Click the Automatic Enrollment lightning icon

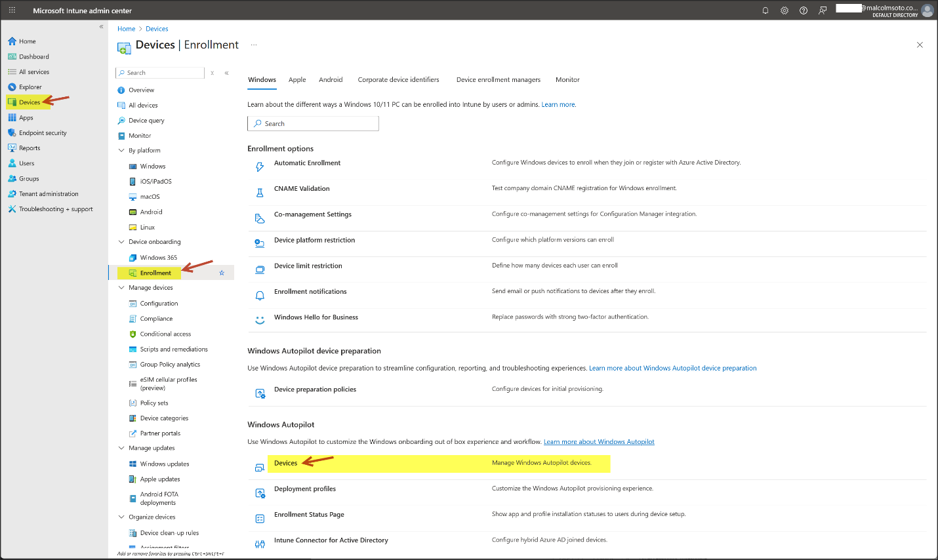click(260, 167)
